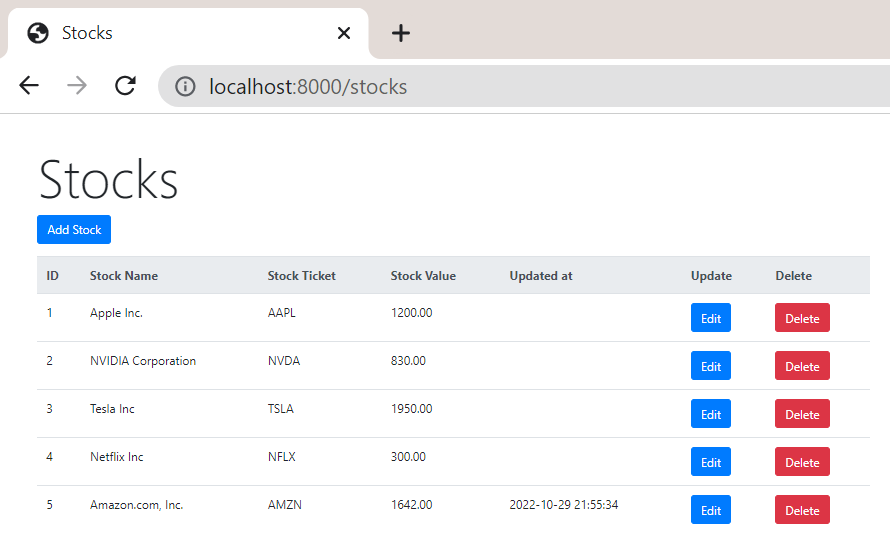
Task: Click the 2022-10-29 21:55:34 timestamp
Action: (x=564, y=505)
